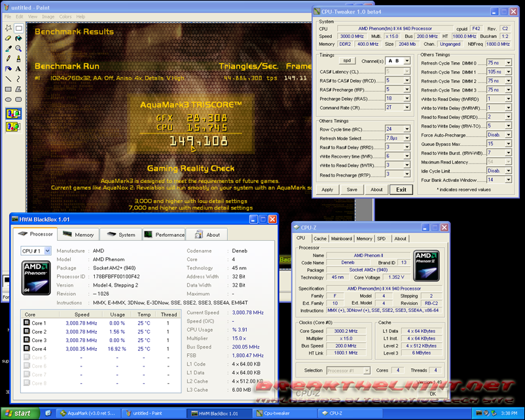Open the Colors menu in Paint
525x420 pixels.
(x=65, y=16)
